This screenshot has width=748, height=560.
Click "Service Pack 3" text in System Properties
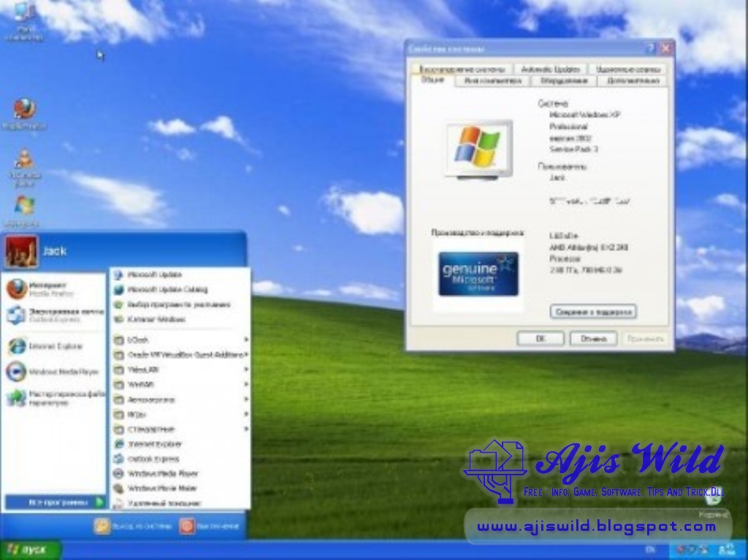(x=573, y=149)
